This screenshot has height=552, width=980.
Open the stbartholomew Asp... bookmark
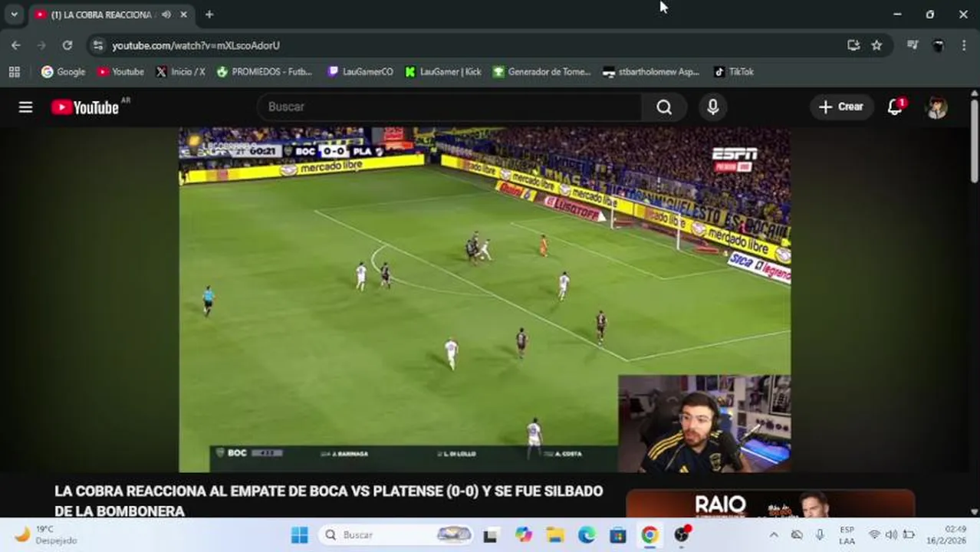[x=651, y=71]
